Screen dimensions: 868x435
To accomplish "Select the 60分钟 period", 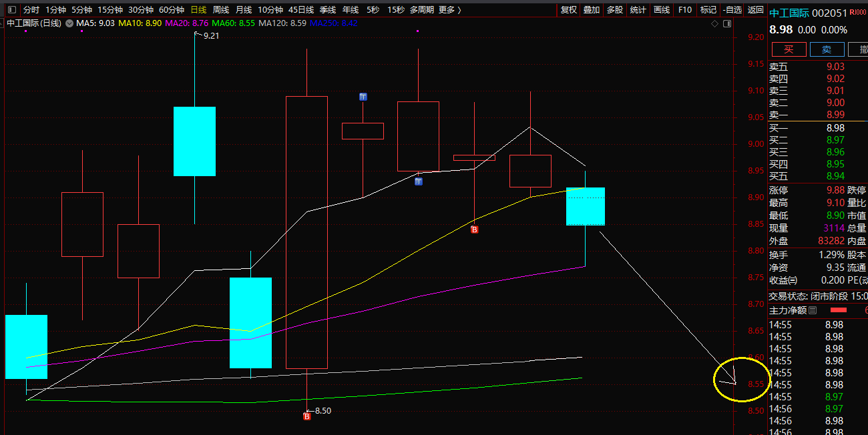I will point(172,10).
